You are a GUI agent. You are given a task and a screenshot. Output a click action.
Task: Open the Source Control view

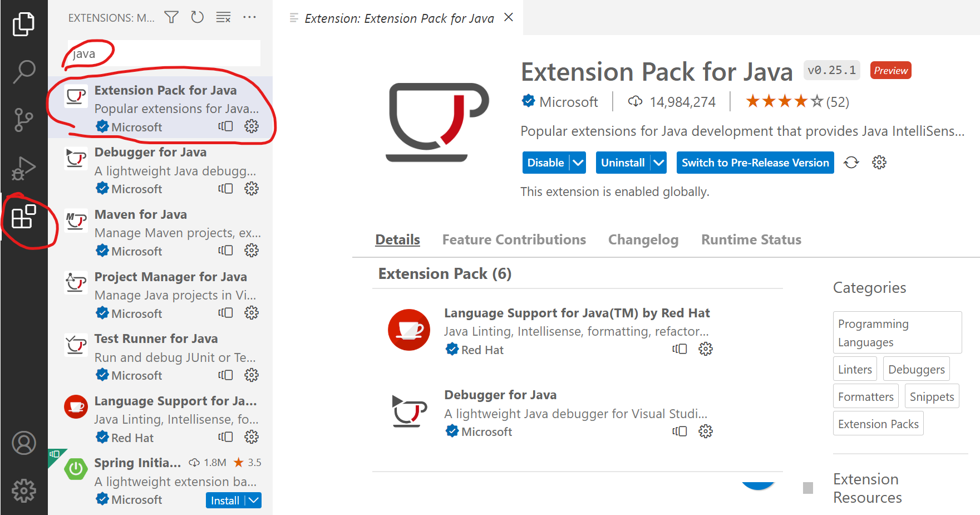[23, 120]
